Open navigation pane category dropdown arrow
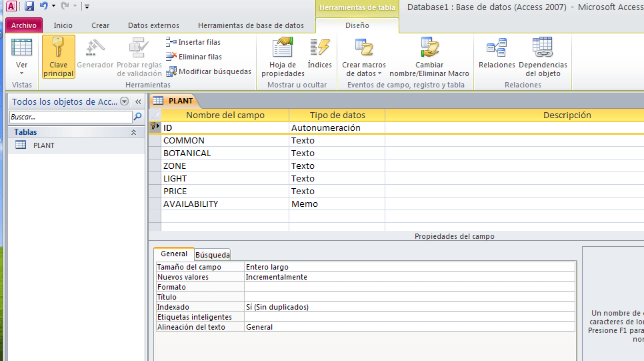Image resolution: width=644 pixels, height=361 pixels. 124,101
